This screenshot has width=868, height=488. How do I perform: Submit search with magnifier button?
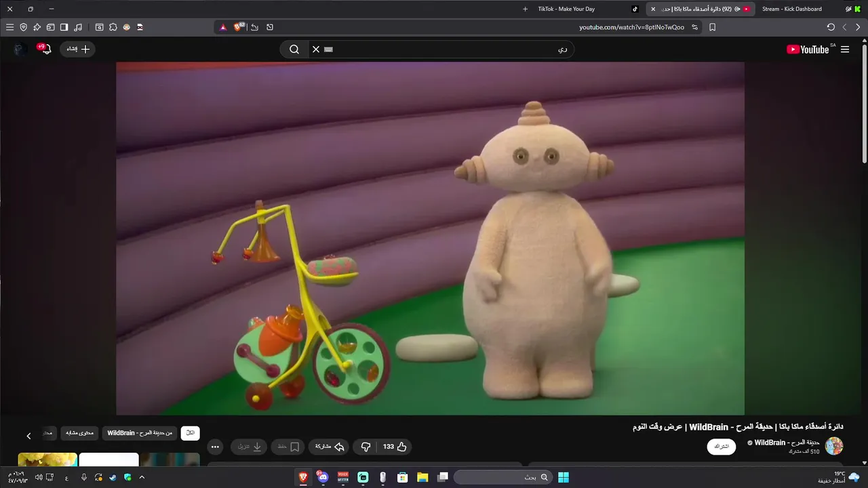(x=294, y=49)
